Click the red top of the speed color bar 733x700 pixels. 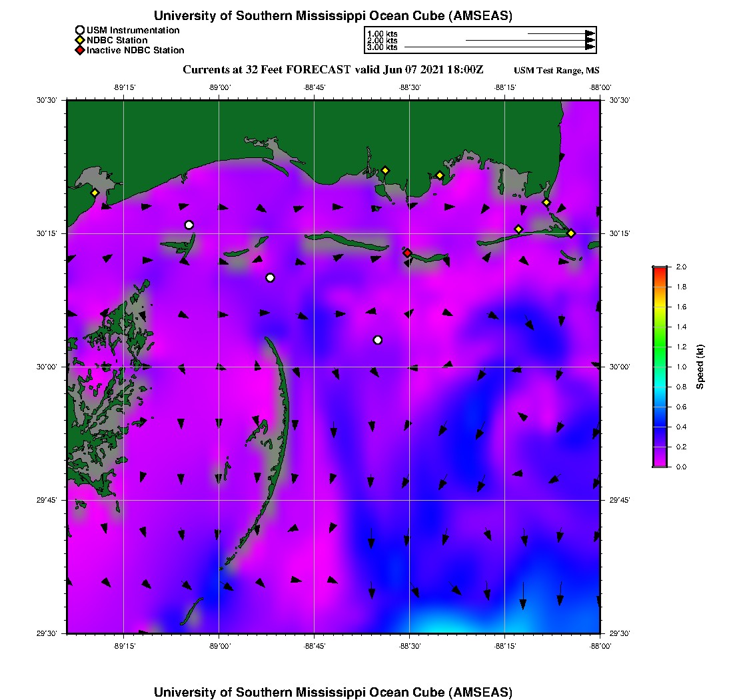coord(660,269)
